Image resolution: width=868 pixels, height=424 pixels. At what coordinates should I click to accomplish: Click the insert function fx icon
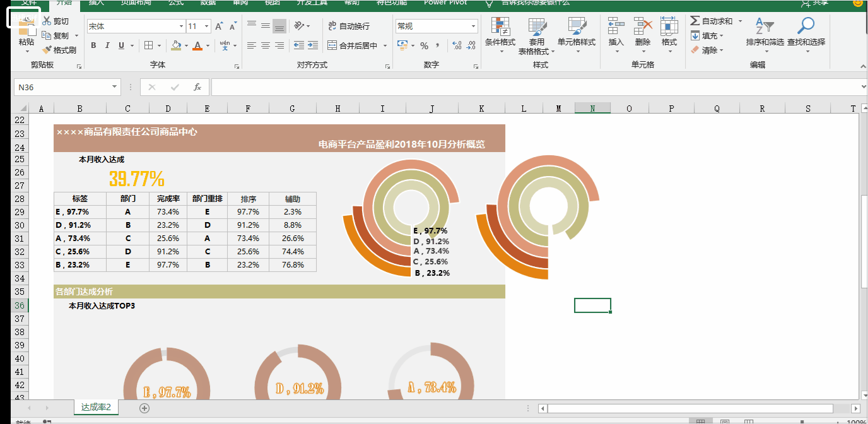point(197,87)
